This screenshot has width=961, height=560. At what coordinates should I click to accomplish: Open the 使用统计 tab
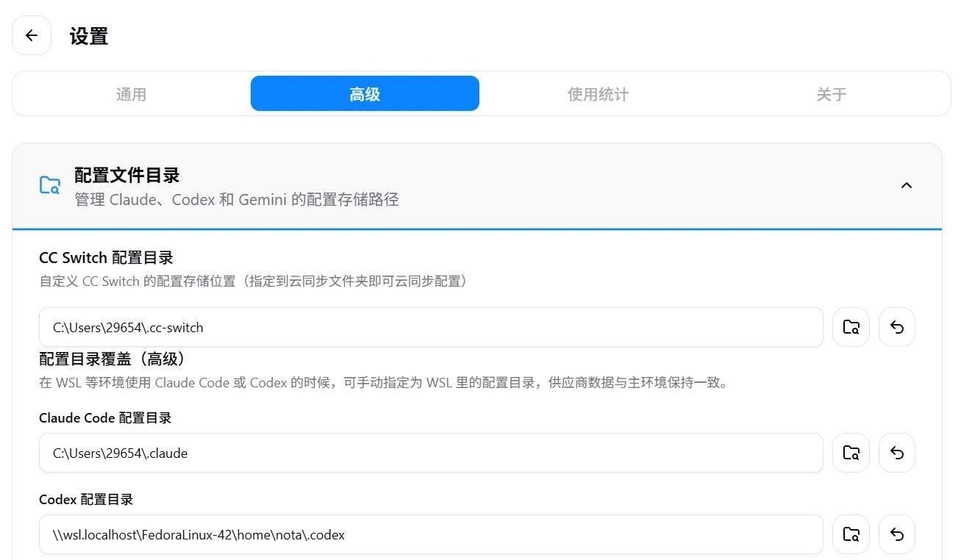coord(598,94)
